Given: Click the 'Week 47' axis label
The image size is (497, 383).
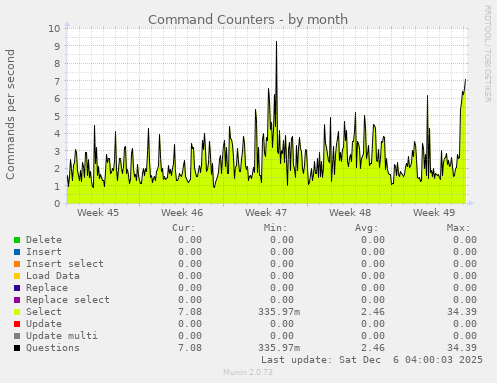Looking at the screenshot, I should [266, 212].
